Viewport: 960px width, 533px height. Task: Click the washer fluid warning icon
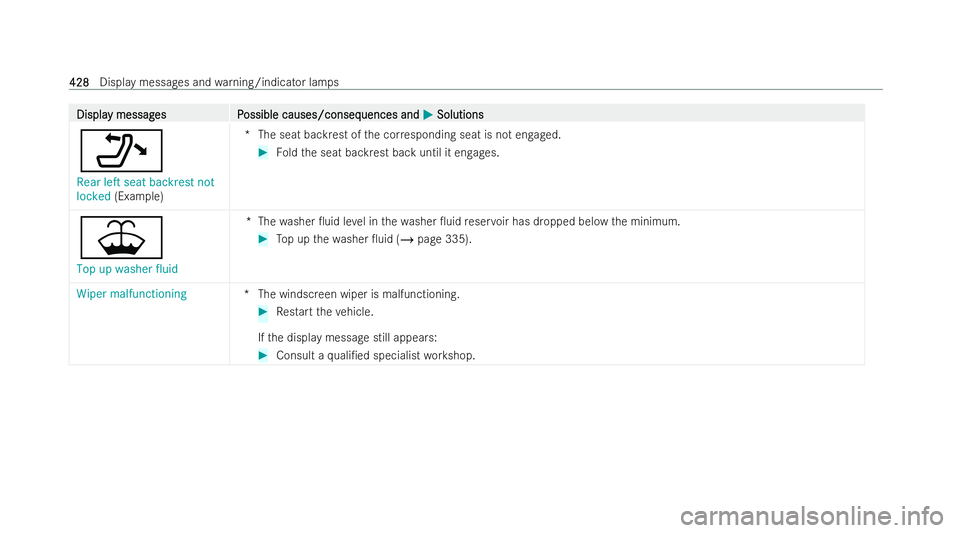[121, 237]
